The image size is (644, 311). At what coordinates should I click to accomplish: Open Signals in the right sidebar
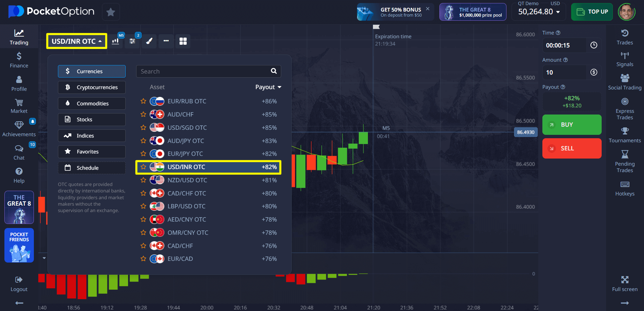(624, 59)
